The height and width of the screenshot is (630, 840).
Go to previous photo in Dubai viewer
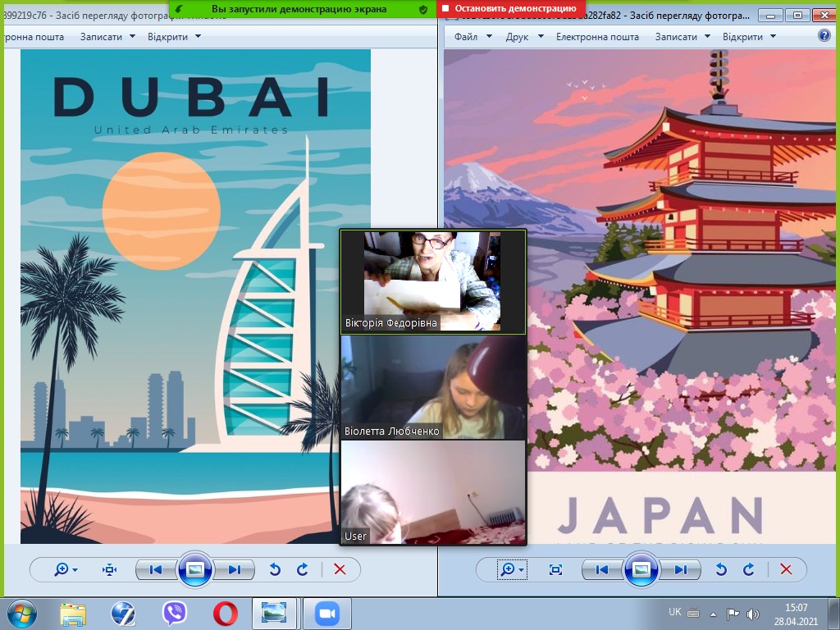[156, 569]
